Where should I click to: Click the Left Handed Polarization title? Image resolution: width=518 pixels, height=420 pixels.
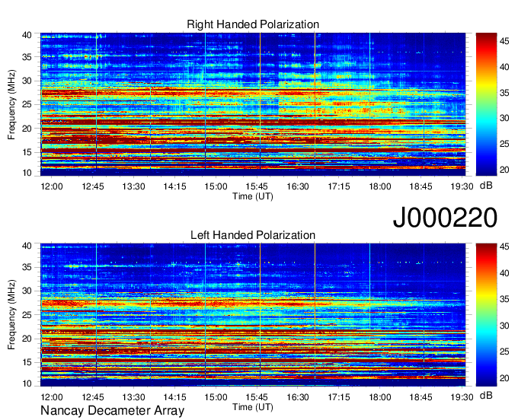(253, 235)
